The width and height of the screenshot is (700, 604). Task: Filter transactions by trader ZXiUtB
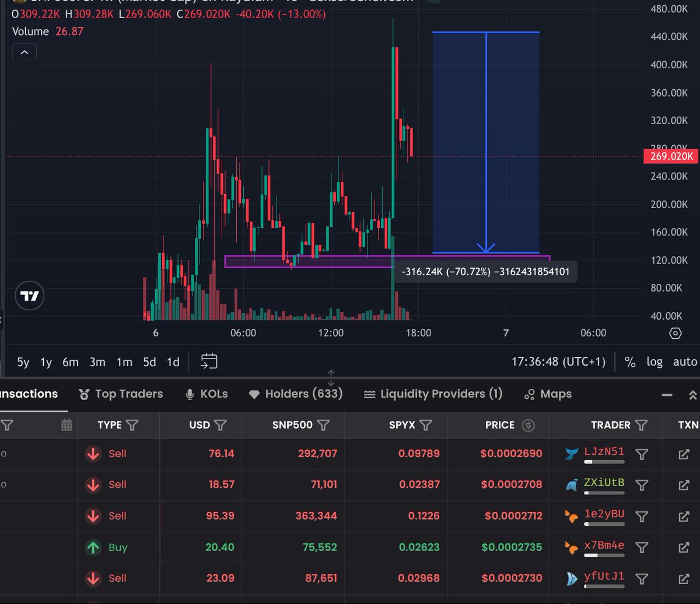(x=642, y=485)
